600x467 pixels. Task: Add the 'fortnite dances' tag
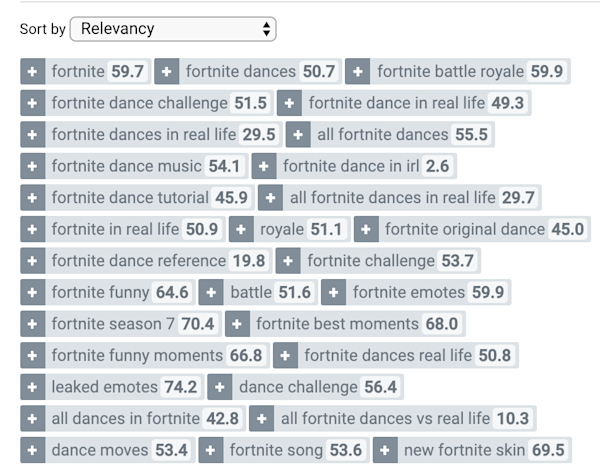pyautogui.click(x=166, y=71)
